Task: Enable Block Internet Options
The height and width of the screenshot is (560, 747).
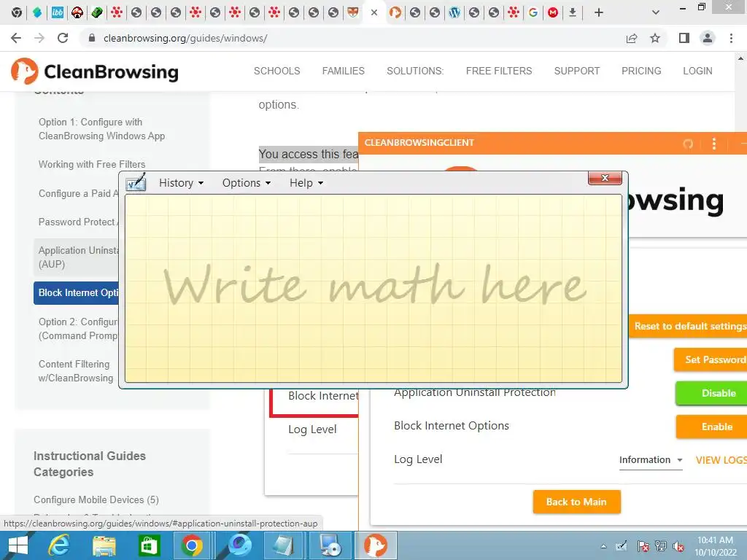Action: pyautogui.click(x=712, y=427)
